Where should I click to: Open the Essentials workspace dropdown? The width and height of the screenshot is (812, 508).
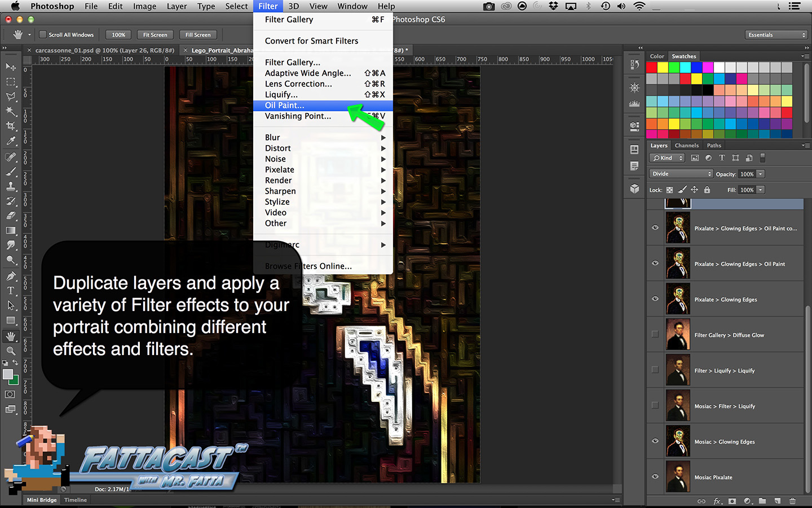coord(776,34)
